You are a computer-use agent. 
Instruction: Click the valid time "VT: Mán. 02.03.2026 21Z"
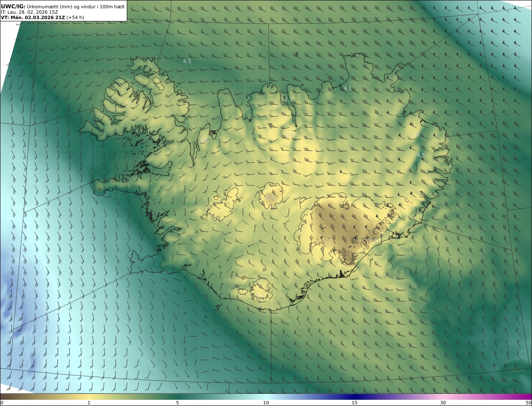click(x=33, y=17)
